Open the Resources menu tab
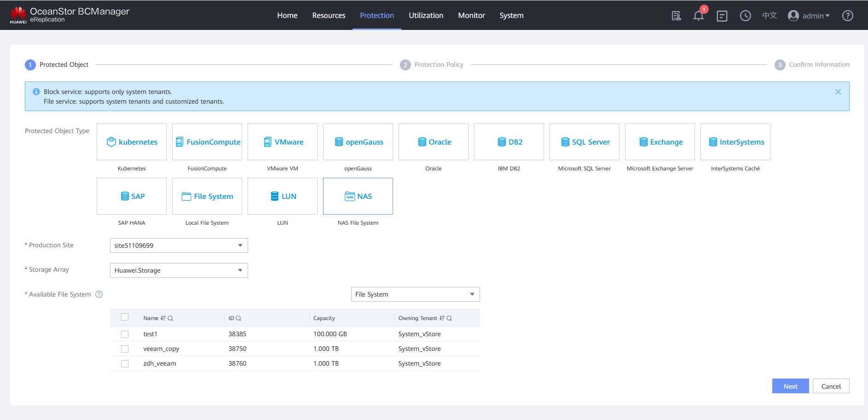Viewport: 868px width, 420px height. [x=329, y=16]
